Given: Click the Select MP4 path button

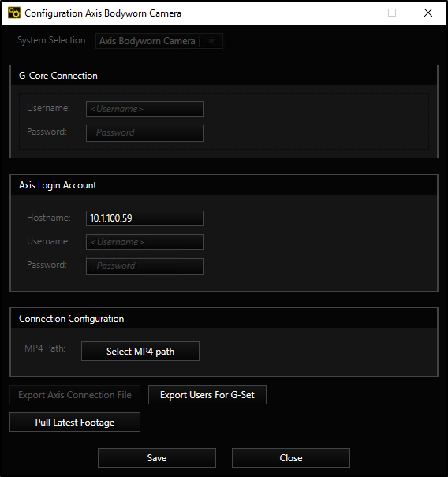Looking at the screenshot, I should click(x=140, y=352).
